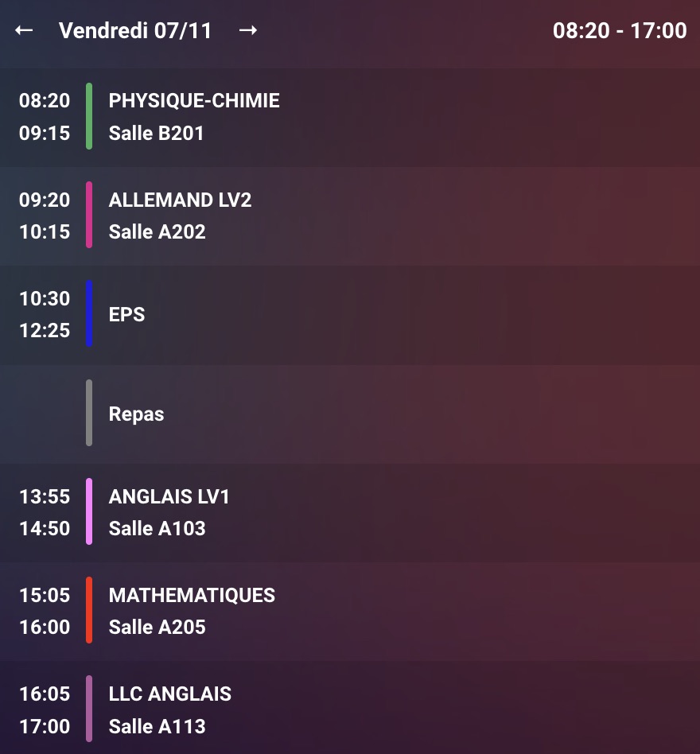Click the 08:20 - 17:00 time range

tap(620, 31)
